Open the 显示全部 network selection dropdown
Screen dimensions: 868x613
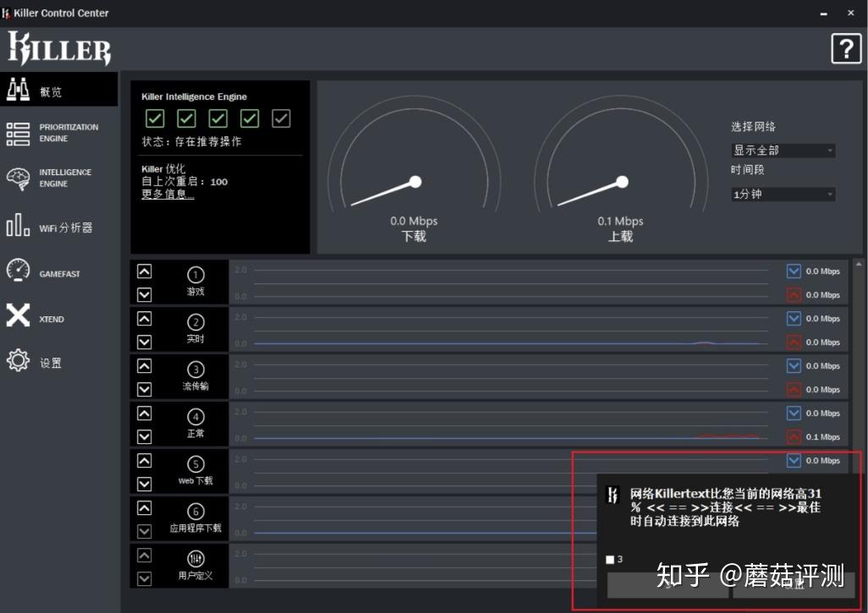coord(782,150)
